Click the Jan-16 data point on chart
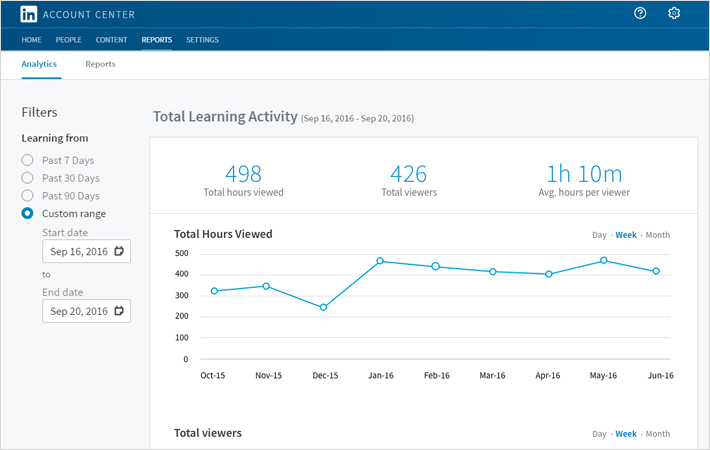 coord(380,261)
